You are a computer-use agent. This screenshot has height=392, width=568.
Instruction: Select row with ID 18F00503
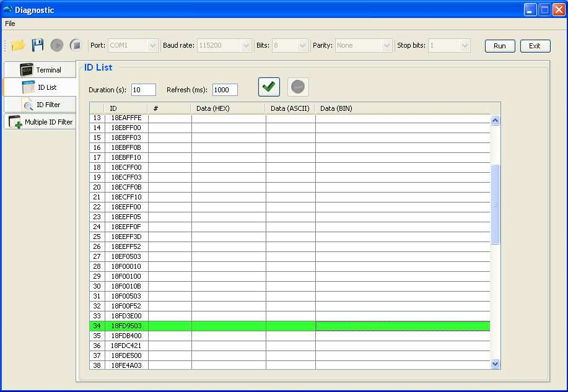click(290, 296)
